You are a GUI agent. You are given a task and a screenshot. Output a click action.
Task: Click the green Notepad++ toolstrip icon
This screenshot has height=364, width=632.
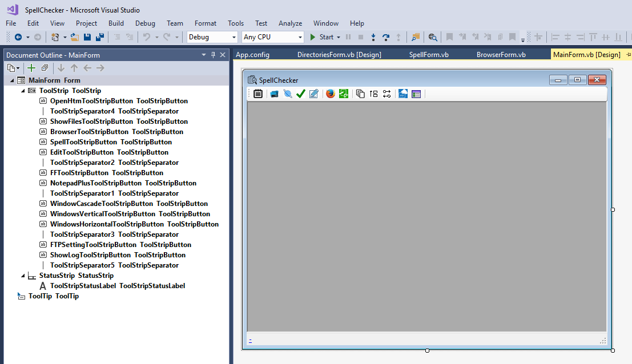click(x=344, y=94)
